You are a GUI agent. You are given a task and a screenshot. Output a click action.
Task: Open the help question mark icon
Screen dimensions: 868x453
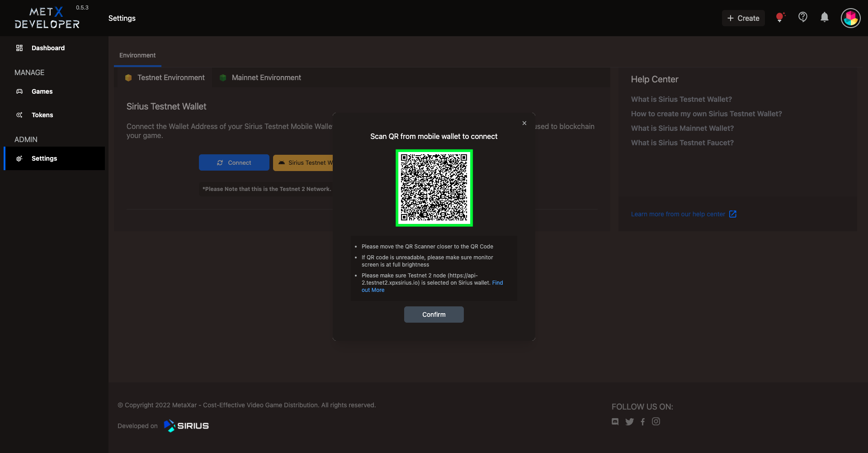[803, 17]
